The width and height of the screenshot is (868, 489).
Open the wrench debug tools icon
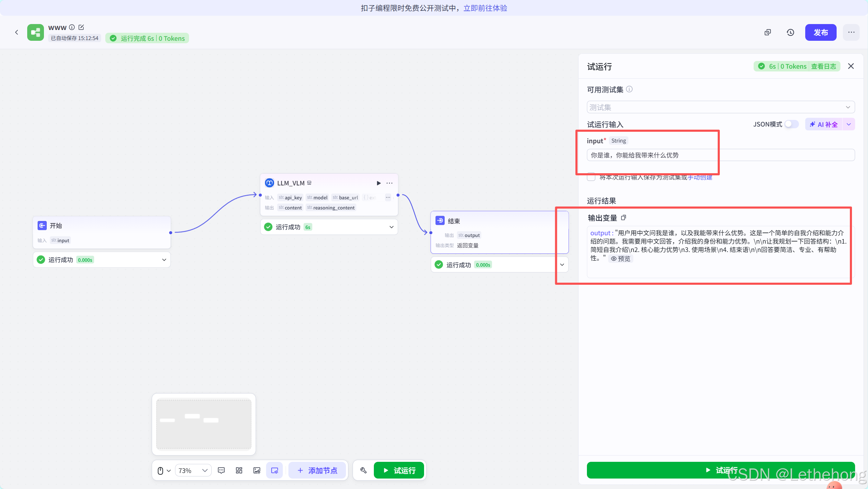pos(363,471)
